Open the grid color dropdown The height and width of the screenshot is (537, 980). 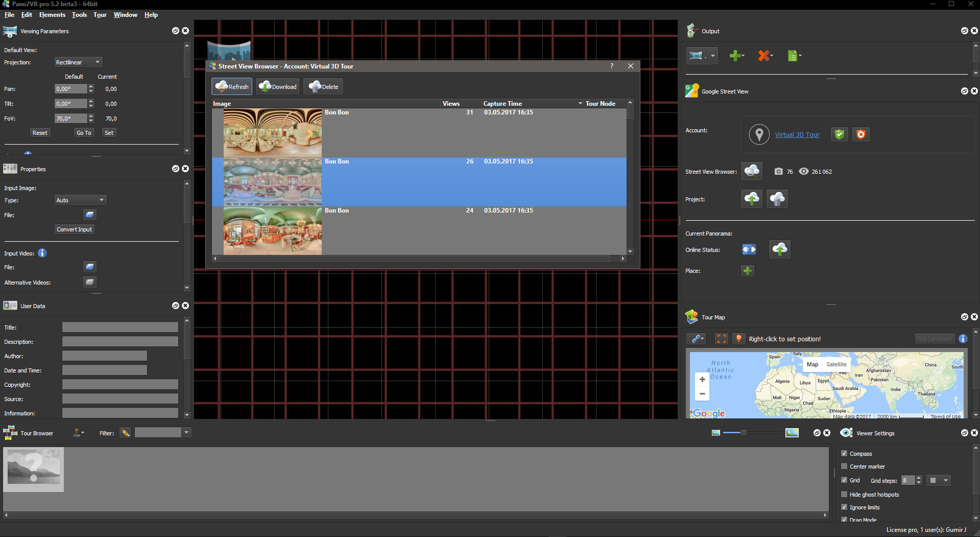[x=939, y=480]
